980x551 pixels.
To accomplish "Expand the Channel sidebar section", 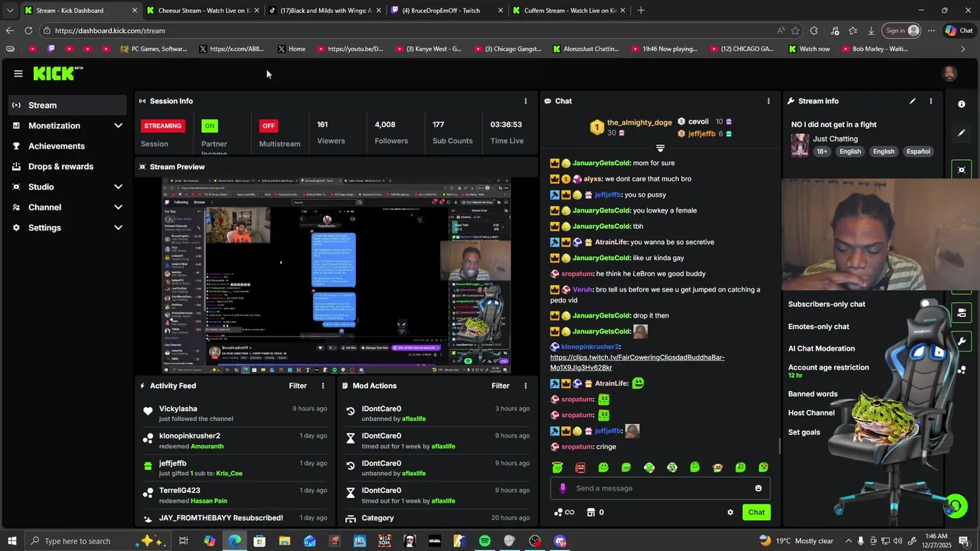I will 118,207.
